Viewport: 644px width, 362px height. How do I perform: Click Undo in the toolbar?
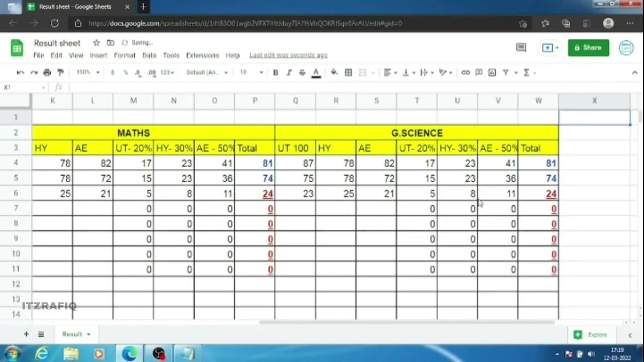click(20, 72)
